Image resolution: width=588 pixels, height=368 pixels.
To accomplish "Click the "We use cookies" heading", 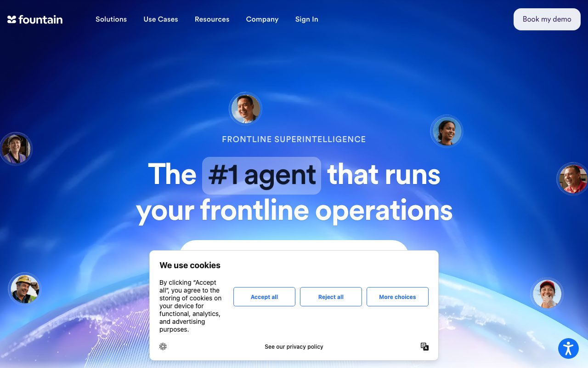I will coord(190,265).
